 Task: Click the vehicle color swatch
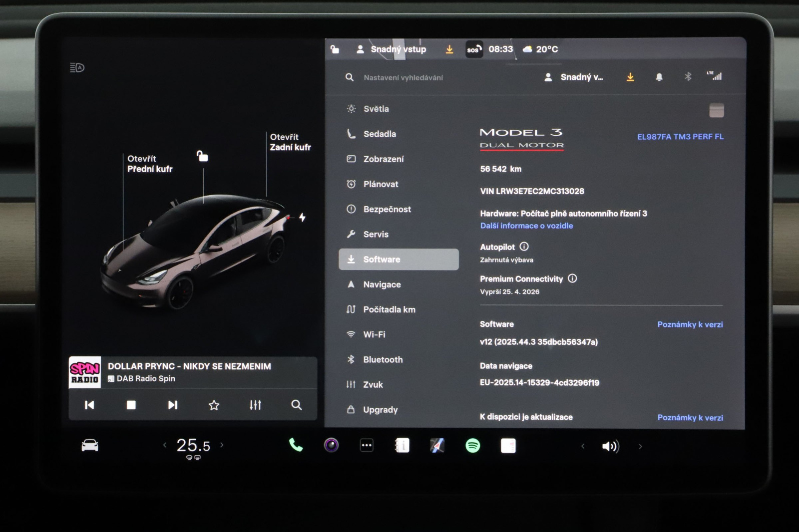coord(716,110)
